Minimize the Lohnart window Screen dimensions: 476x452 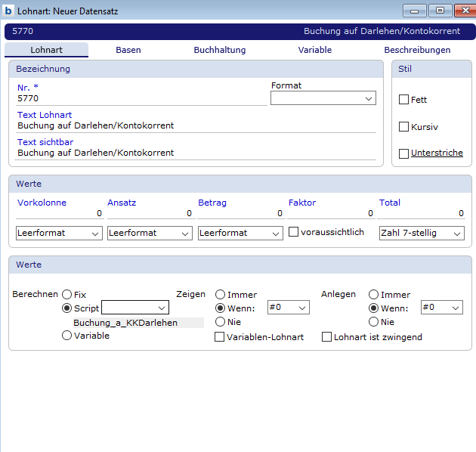tap(414, 11)
